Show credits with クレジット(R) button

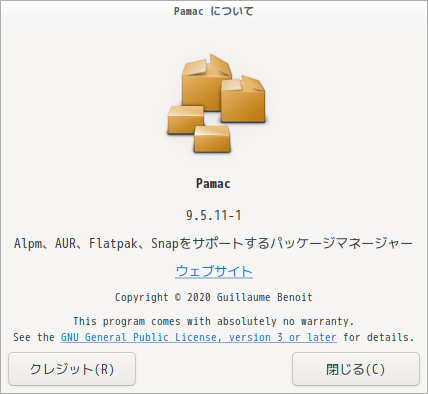tap(72, 369)
